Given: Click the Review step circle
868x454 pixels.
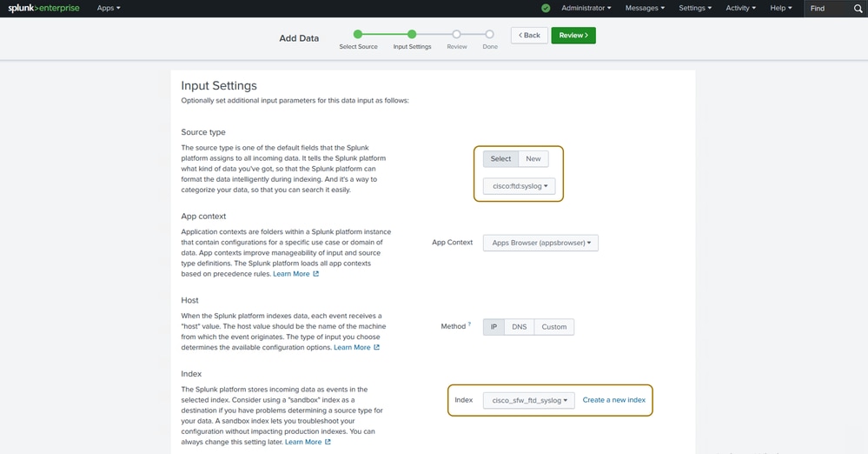Looking at the screenshot, I should [456, 35].
